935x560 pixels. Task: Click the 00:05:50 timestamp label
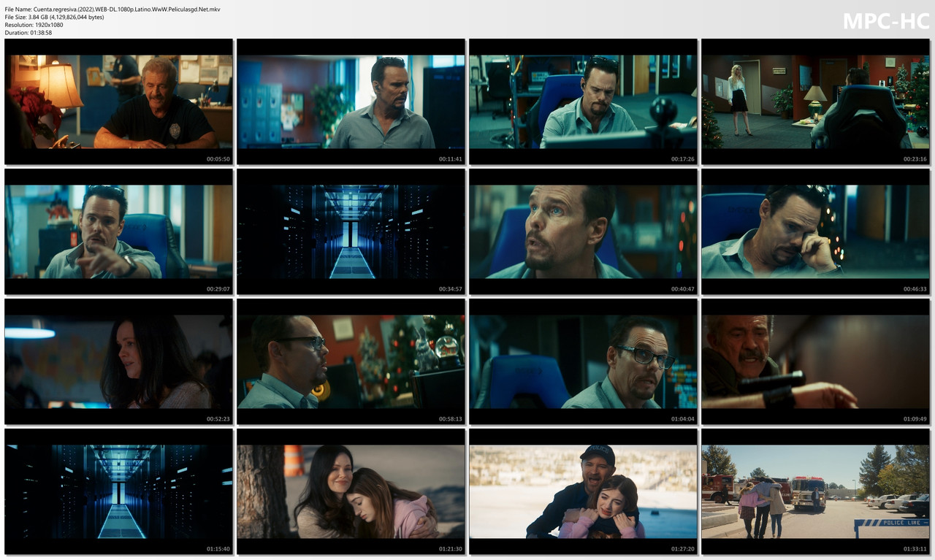click(x=218, y=159)
